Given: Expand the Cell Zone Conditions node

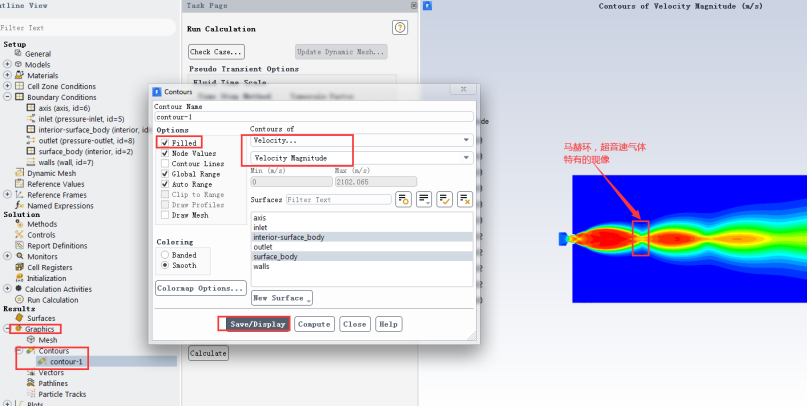Looking at the screenshot, I should tap(7, 86).
